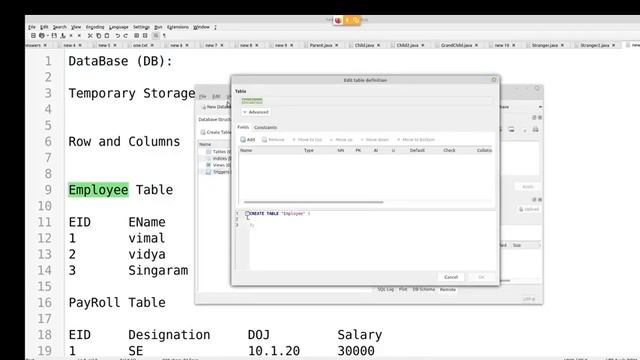Screen dimensions: 640x360
Task: Click the Redo arrow icon
Action: [126, 36]
